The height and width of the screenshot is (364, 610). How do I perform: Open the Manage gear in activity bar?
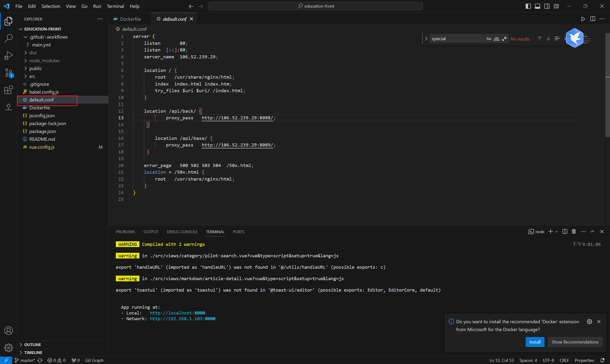[9, 347]
